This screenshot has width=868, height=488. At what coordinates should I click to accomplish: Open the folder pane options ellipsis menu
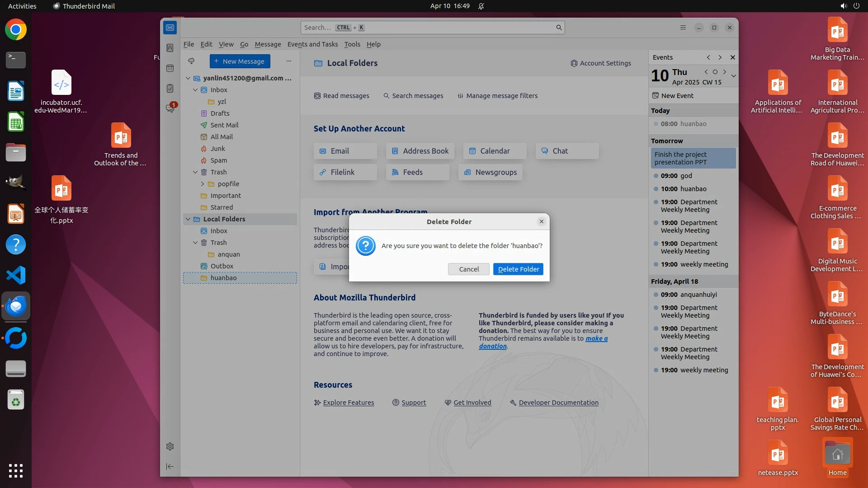click(x=288, y=61)
